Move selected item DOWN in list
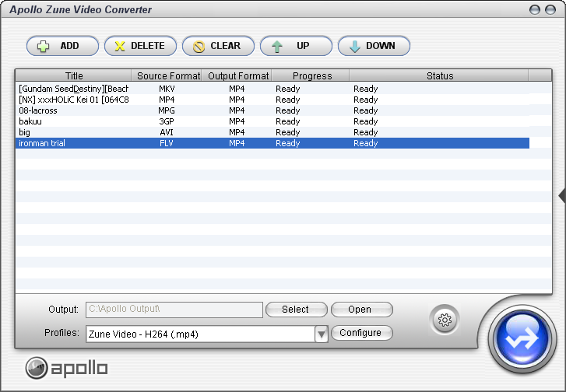The width and height of the screenshot is (566, 392). [374, 46]
